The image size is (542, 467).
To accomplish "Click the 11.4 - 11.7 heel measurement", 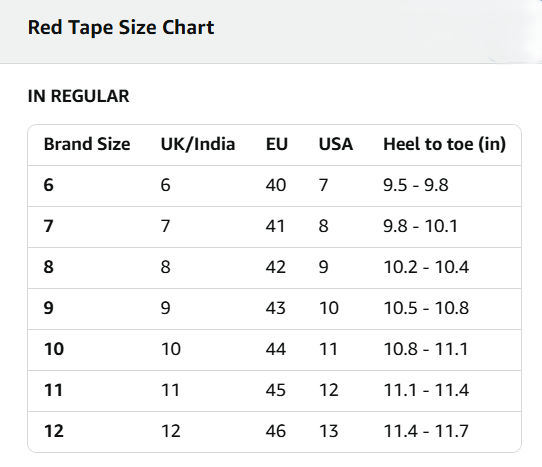I will (x=426, y=431).
